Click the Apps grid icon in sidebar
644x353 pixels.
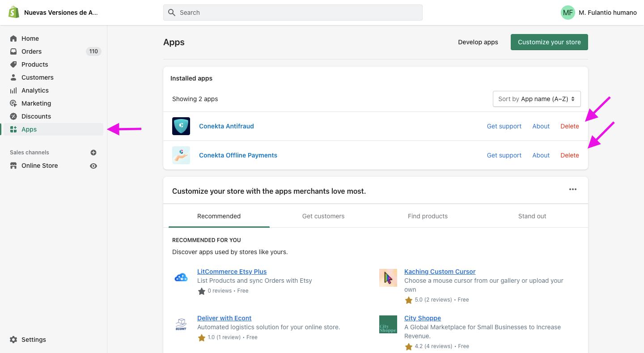pos(13,129)
